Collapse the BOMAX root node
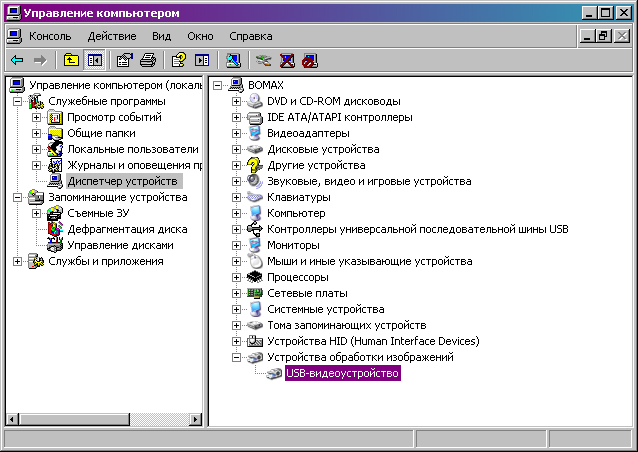 217,85
